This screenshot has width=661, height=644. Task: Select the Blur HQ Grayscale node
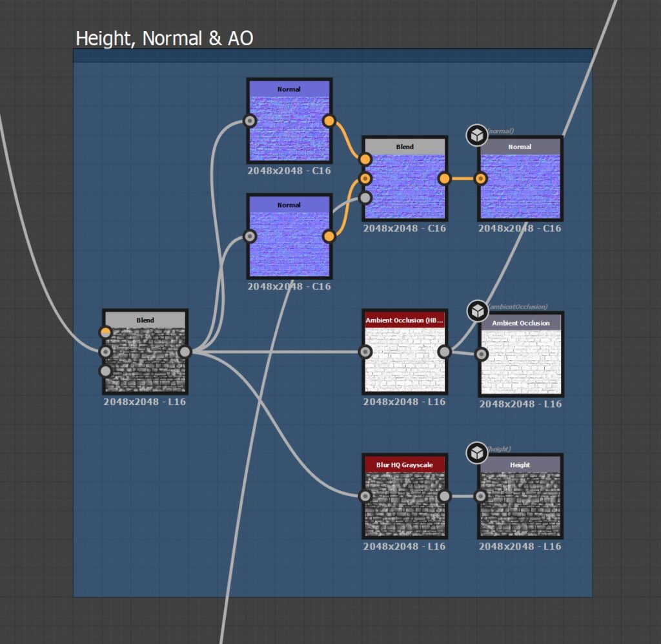[404, 504]
